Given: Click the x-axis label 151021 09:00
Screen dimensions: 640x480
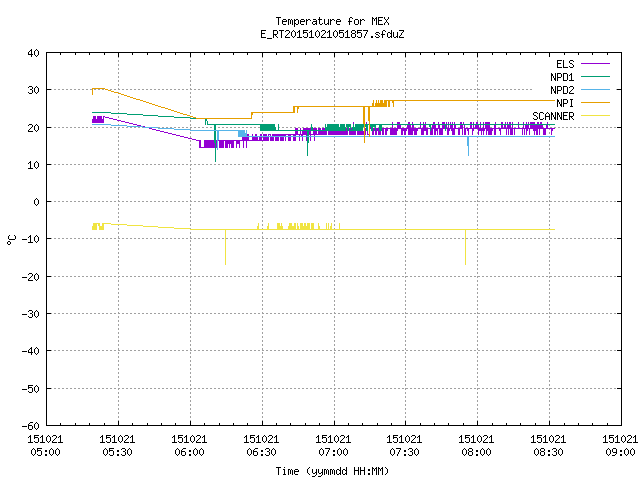Looking at the screenshot, I should [620, 446].
